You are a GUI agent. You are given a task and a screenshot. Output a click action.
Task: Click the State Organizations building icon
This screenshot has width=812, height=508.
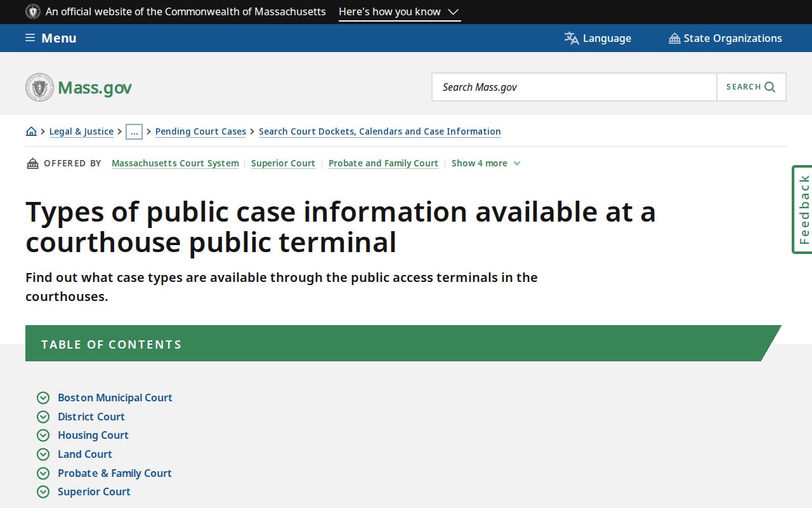(674, 38)
